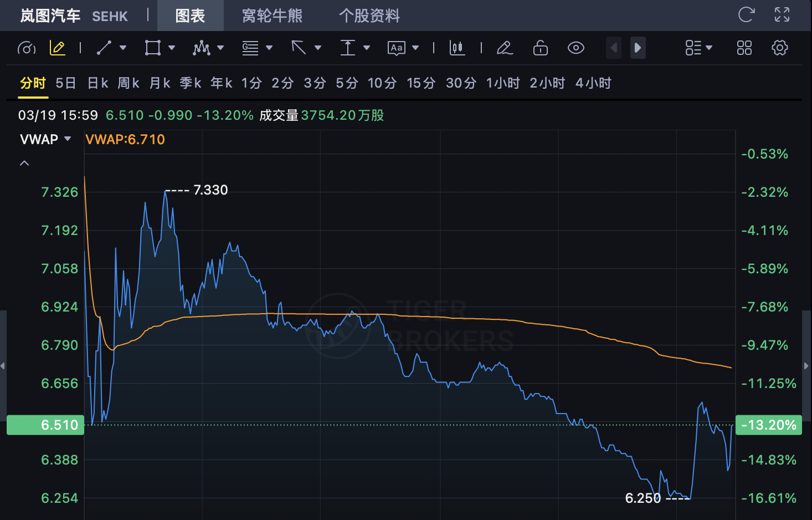Image resolution: width=812 pixels, height=520 pixels.
Task: Open the 个股资料 tab
Action: point(370,16)
